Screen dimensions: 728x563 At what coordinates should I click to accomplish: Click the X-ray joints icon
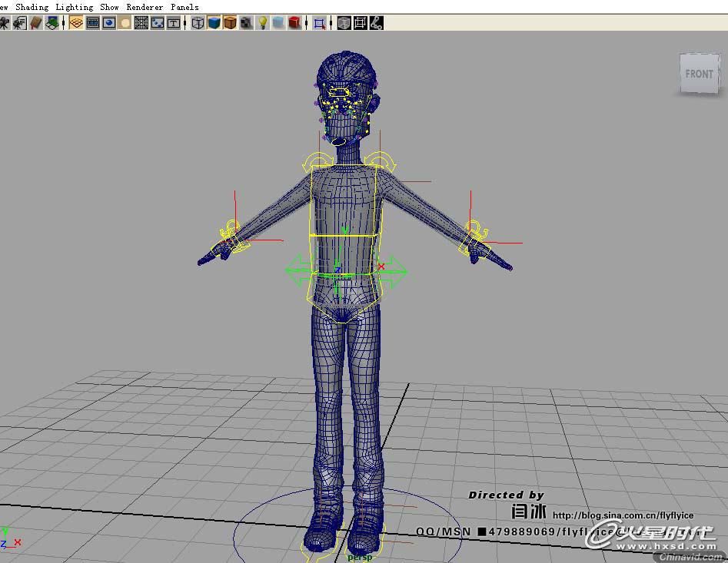click(376, 23)
